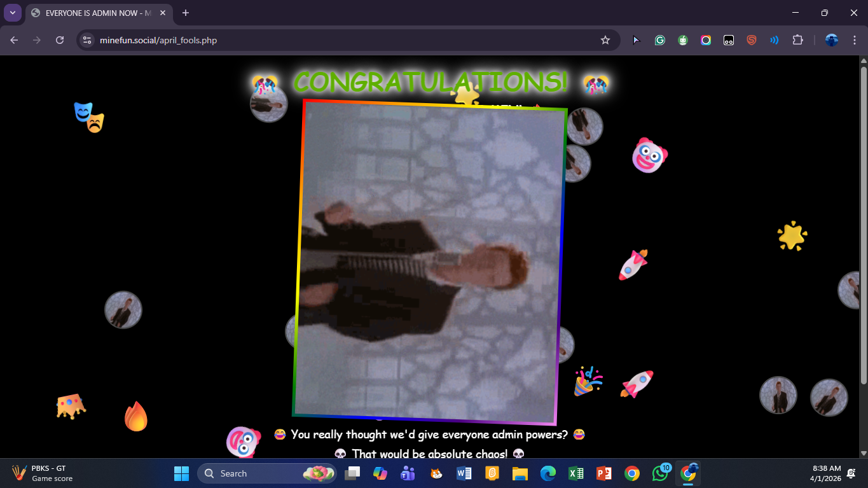Open the colorful camera lens extension
868x488 pixels.
coord(705,40)
